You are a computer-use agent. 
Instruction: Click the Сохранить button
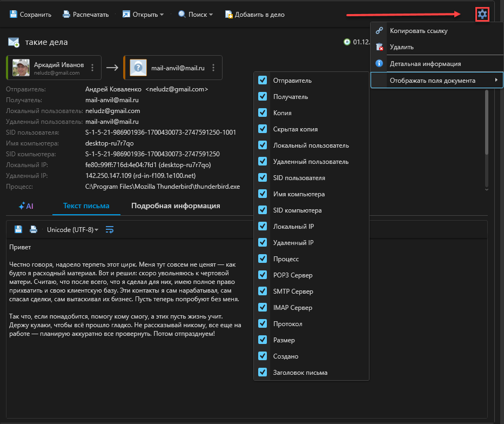(31, 15)
